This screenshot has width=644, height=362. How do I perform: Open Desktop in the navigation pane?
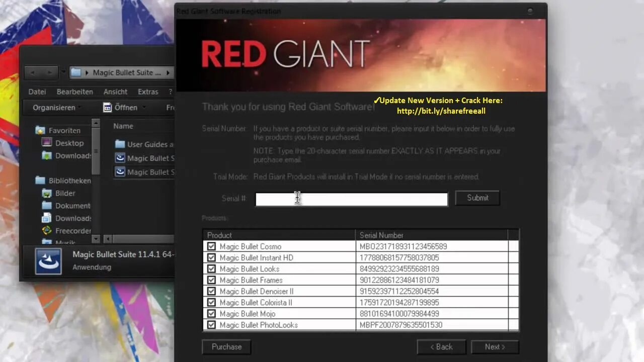click(x=69, y=143)
